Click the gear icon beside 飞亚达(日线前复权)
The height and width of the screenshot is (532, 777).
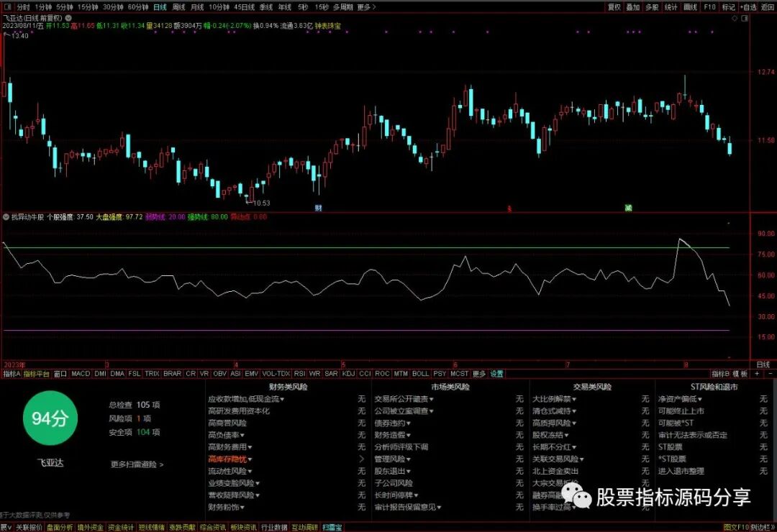coord(68,18)
